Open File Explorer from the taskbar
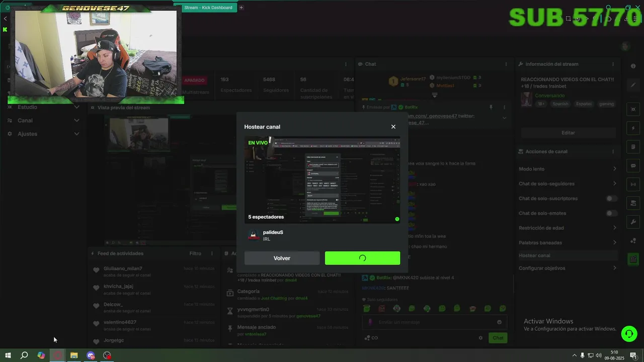The image size is (644, 362). click(74, 355)
